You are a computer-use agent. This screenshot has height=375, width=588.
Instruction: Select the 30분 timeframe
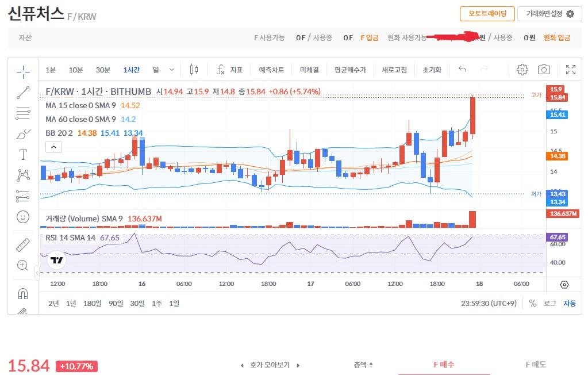tap(103, 70)
